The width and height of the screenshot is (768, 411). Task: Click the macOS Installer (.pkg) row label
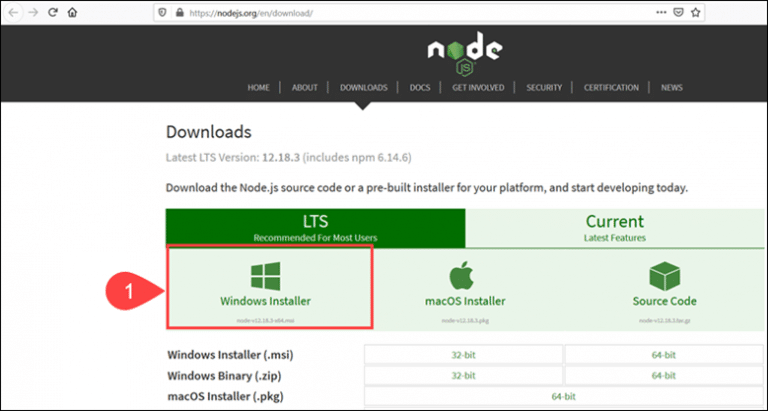[225, 396]
